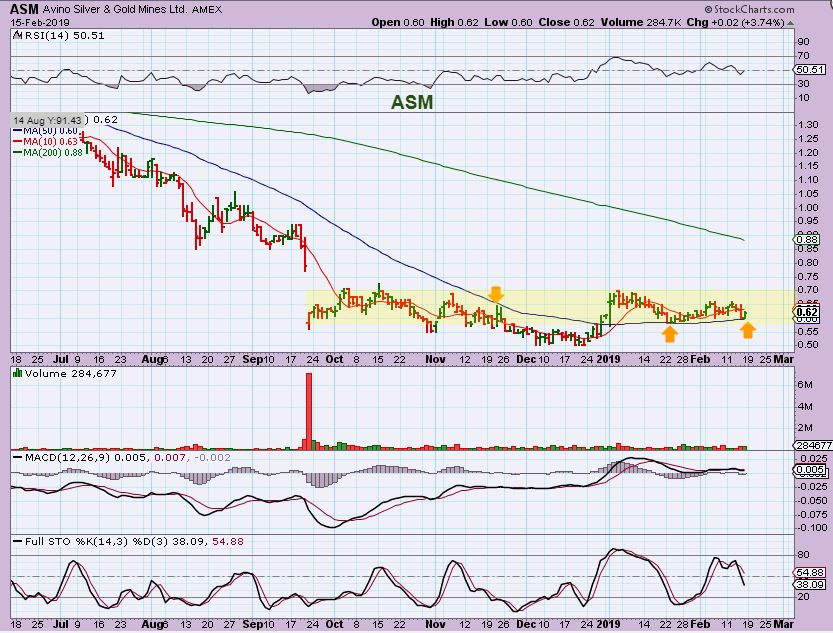Image resolution: width=833 pixels, height=633 pixels.
Task: Click the Close 0.62 value in header
Action: point(566,22)
